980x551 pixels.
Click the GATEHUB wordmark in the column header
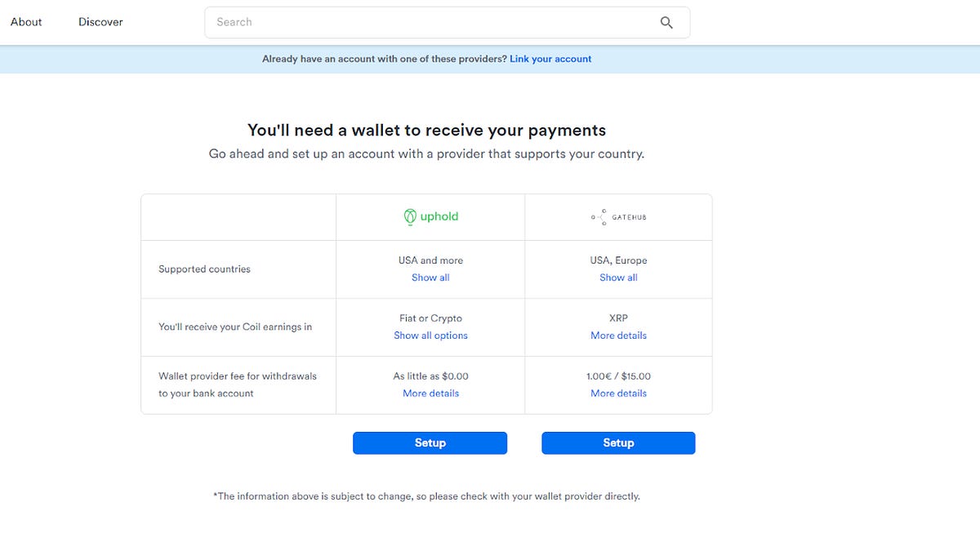coord(628,217)
